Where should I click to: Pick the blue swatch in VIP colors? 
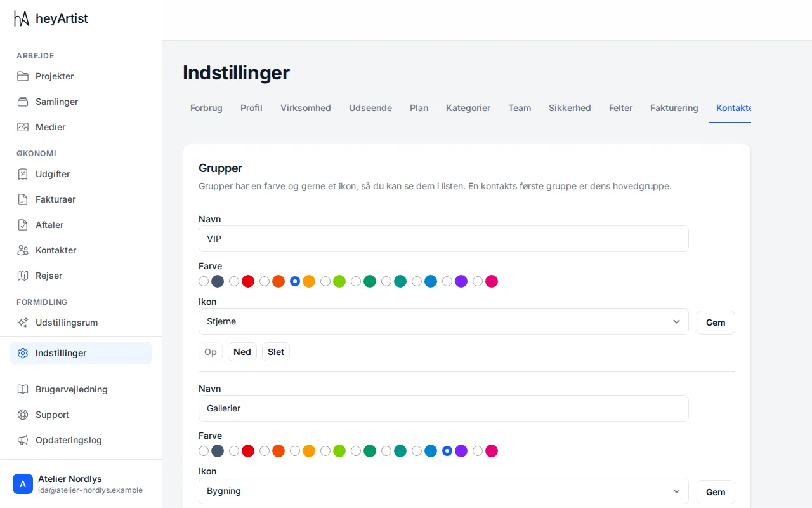coord(431,281)
